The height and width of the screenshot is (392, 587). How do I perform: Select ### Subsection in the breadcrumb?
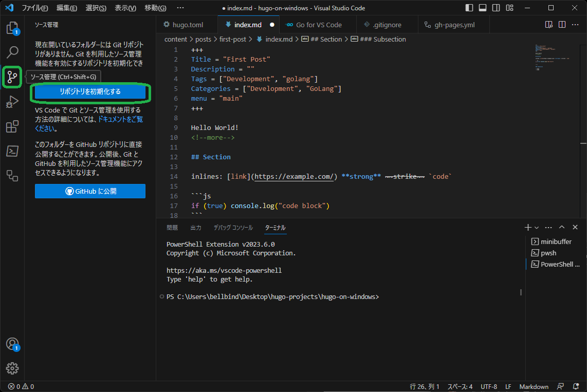coord(378,39)
